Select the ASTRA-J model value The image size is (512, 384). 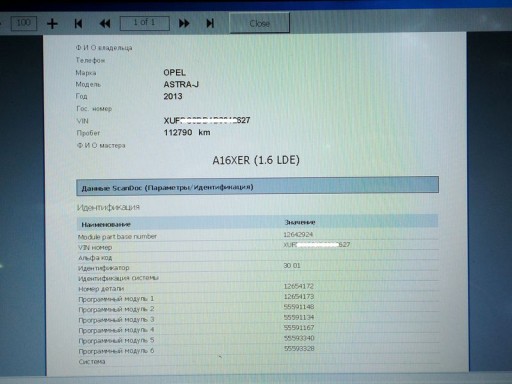coord(181,84)
